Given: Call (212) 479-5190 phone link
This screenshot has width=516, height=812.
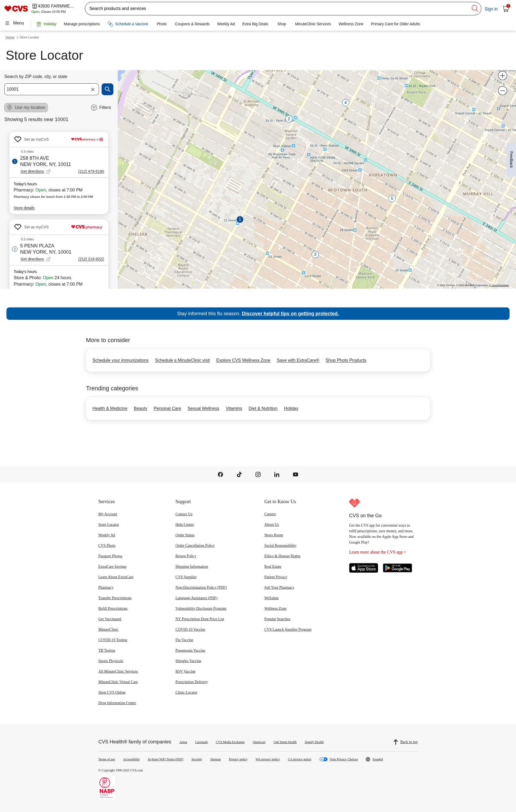Looking at the screenshot, I should pyautogui.click(x=91, y=171).
